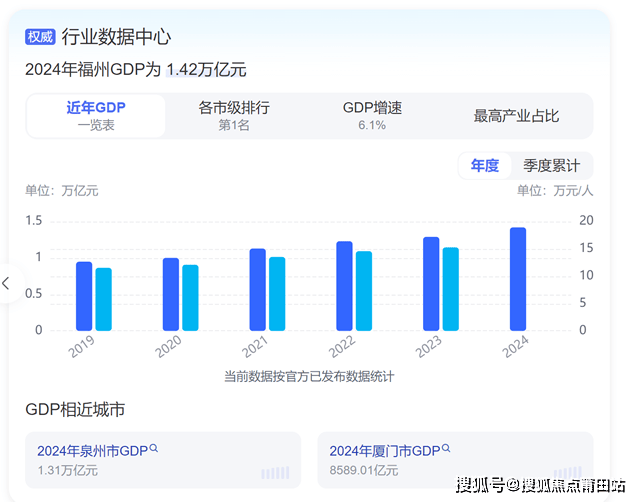Screen dimensions: 640x502
Task: Switch to 季度累计 view
Action: click(551, 166)
